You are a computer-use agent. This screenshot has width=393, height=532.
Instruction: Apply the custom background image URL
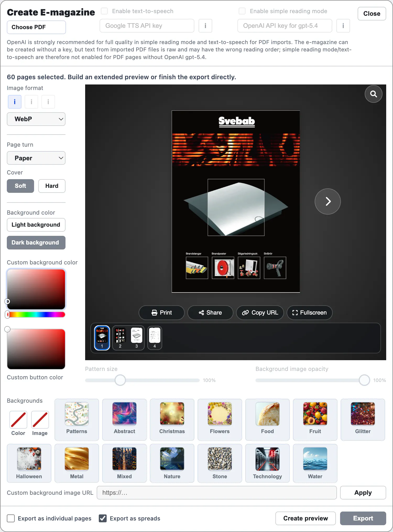click(363, 493)
